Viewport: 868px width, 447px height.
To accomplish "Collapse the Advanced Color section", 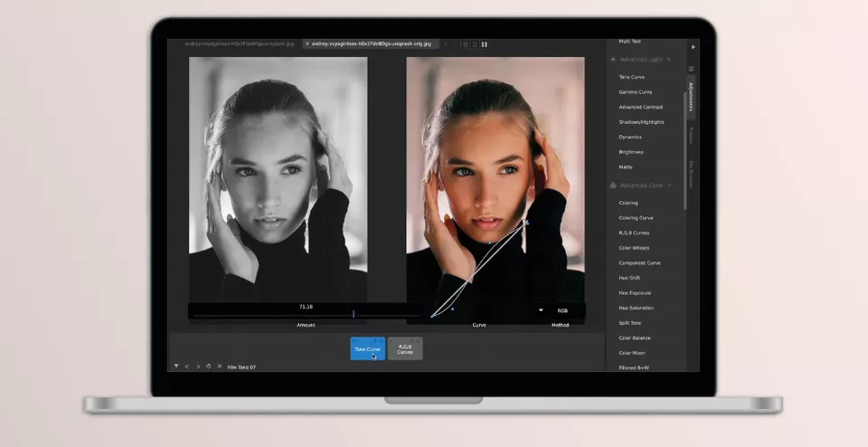I will (x=669, y=185).
